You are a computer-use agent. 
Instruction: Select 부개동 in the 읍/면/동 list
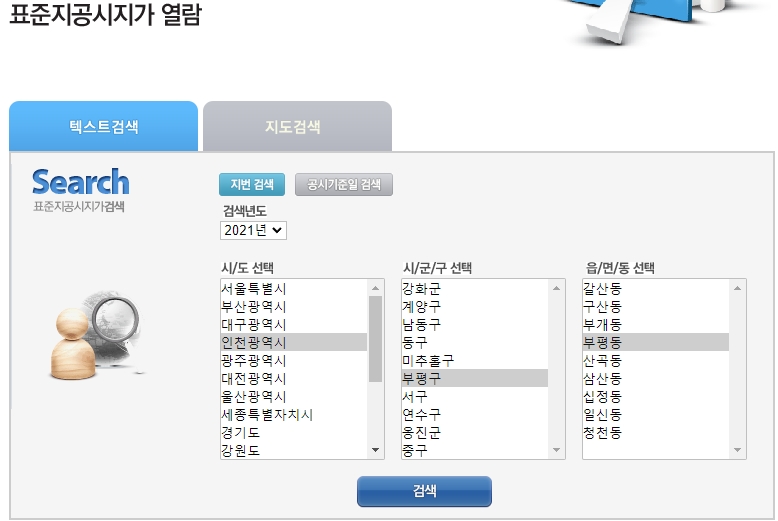(x=656, y=324)
